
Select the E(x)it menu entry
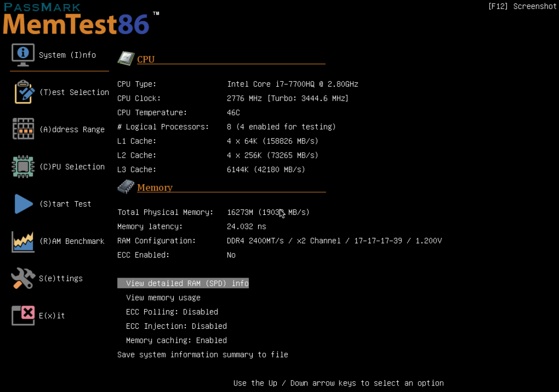pos(52,316)
